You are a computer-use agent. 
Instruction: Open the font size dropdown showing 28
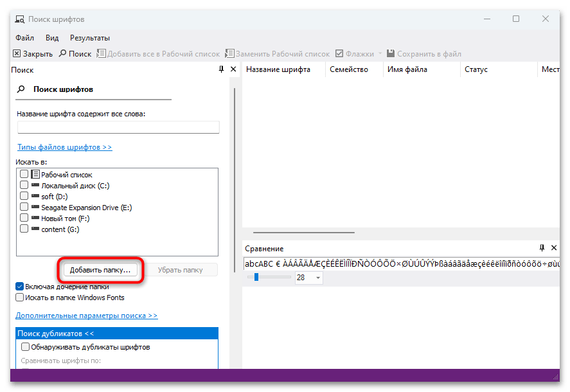317,277
